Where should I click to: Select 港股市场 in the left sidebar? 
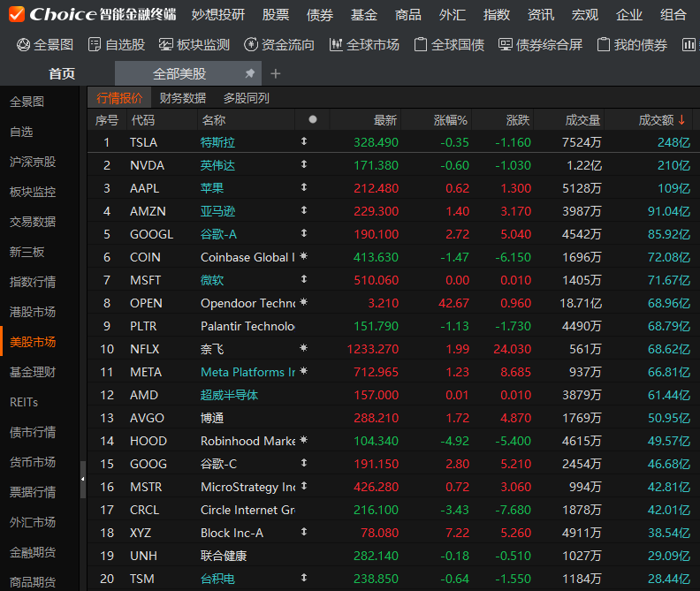click(33, 312)
